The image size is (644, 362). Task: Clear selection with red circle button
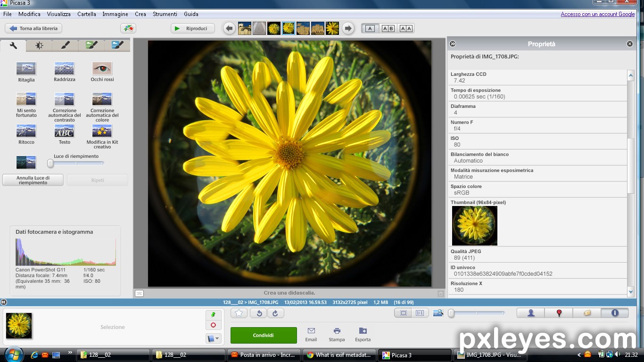click(x=213, y=325)
